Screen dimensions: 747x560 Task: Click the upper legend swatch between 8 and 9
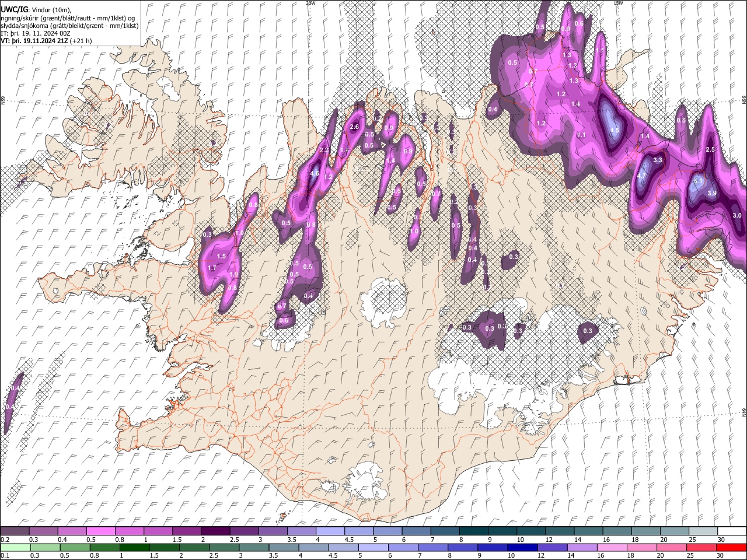(x=474, y=531)
